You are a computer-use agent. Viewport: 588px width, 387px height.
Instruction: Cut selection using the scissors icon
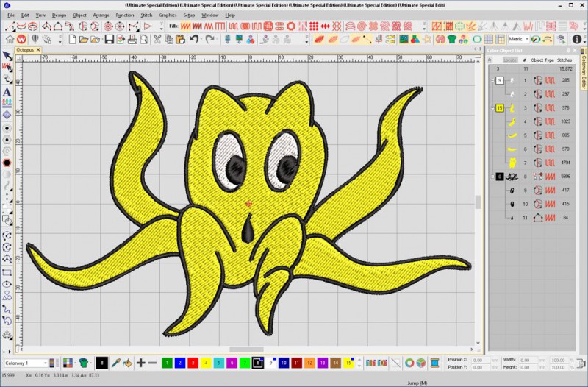click(157, 39)
